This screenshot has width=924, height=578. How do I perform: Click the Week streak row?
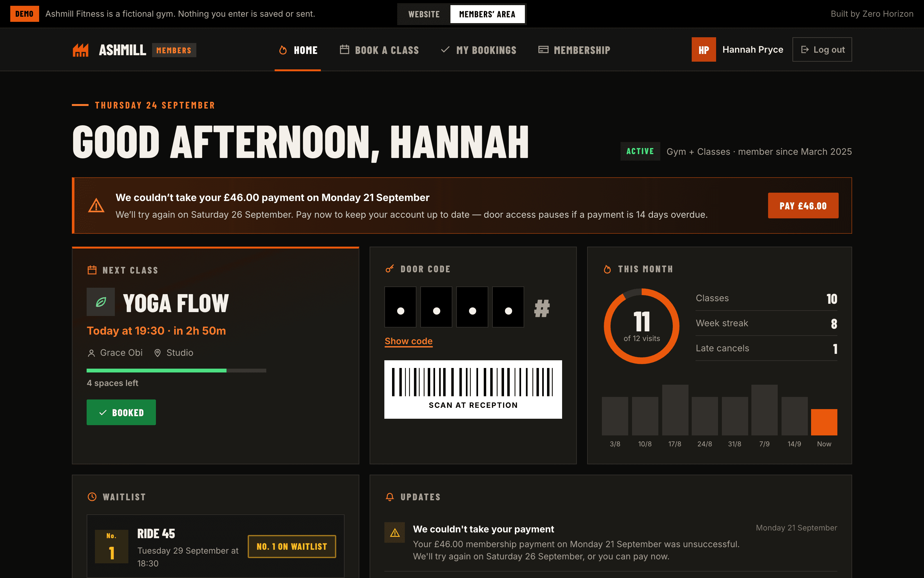pos(766,323)
